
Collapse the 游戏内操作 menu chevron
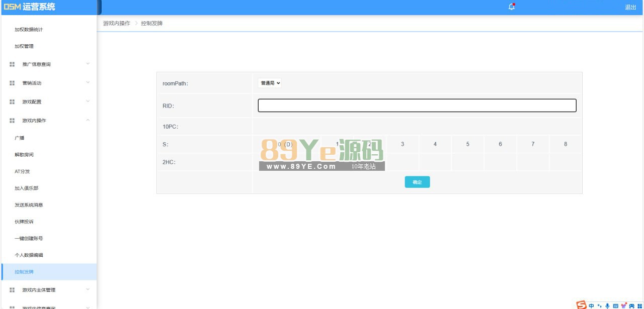88,120
